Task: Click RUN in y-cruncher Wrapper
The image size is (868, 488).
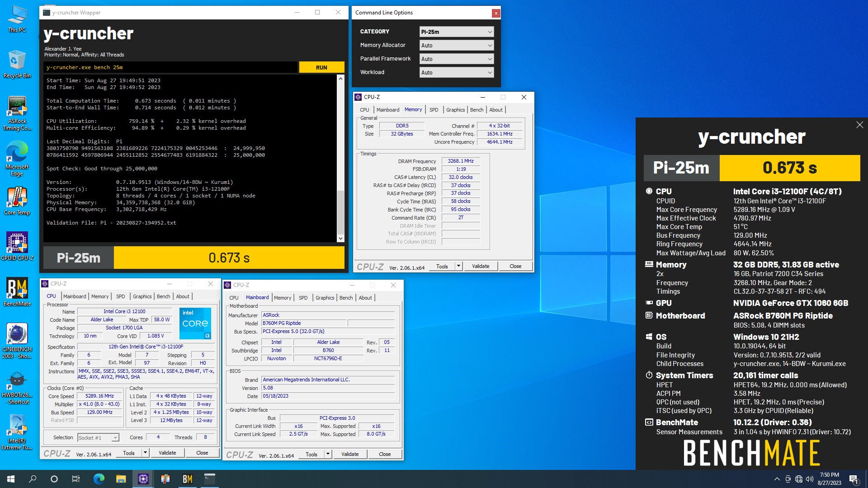Action: coord(321,67)
